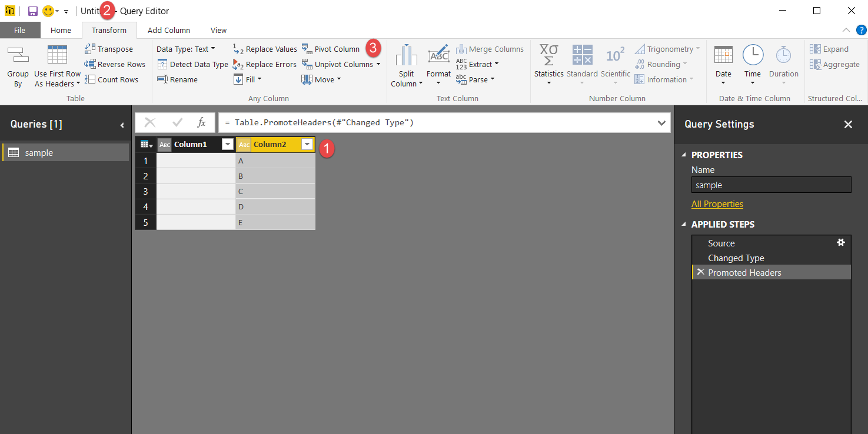868x434 pixels.
Task: Click the Save icon in title bar
Action: pos(33,11)
